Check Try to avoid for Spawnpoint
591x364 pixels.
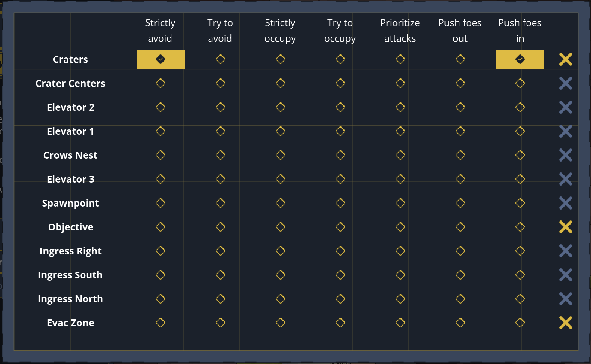[x=221, y=203]
